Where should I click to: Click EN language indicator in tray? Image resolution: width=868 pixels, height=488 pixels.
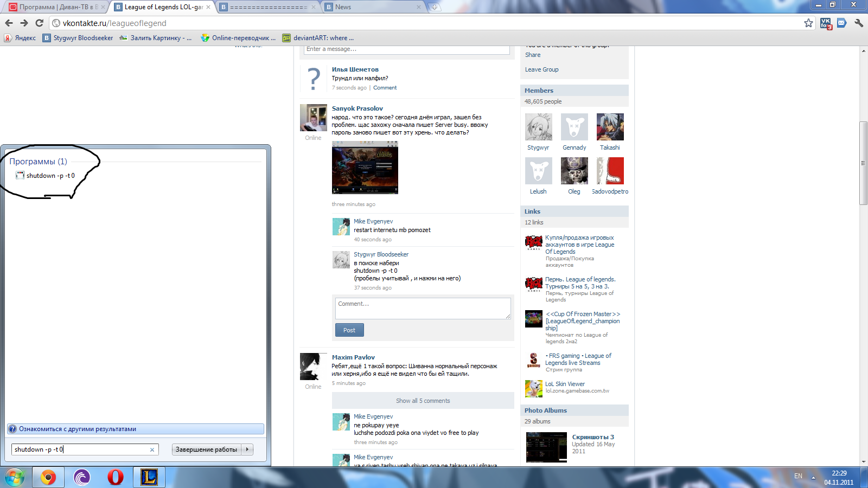coord(798,476)
